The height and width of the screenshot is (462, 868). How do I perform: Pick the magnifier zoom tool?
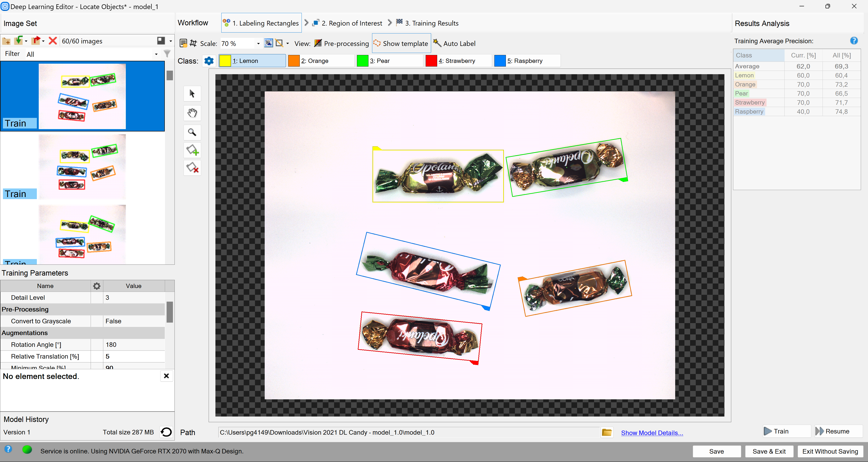[192, 132]
